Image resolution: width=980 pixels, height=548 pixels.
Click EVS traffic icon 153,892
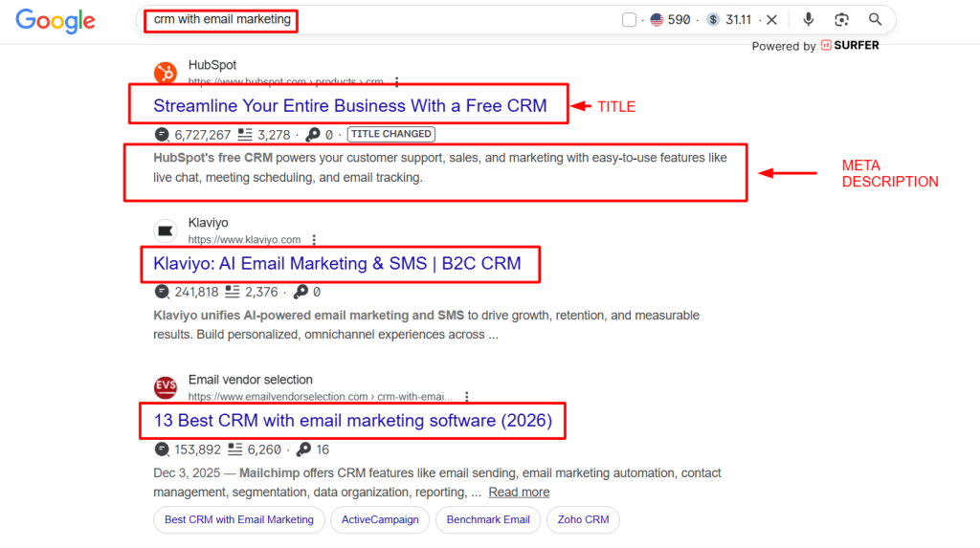click(162, 449)
